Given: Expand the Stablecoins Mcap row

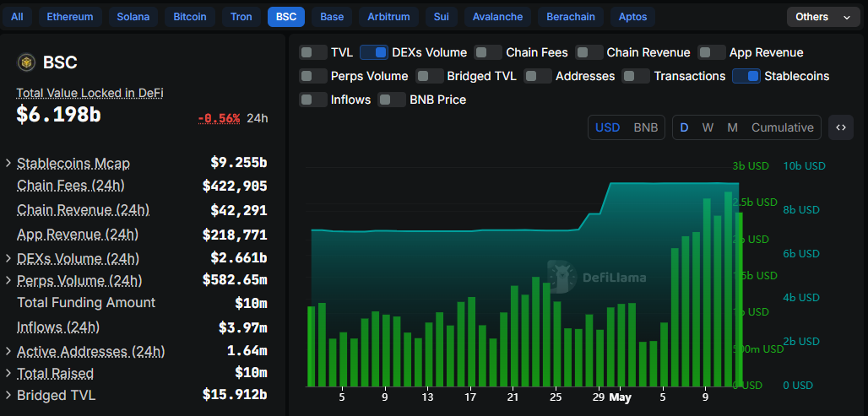Looking at the screenshot, I should click(x=8, y=163).
